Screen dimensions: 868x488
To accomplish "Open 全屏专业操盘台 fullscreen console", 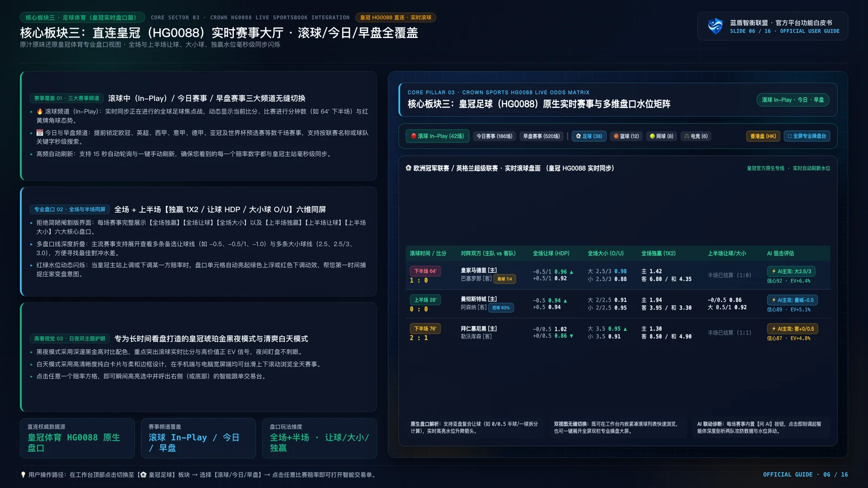I will 807,136.
